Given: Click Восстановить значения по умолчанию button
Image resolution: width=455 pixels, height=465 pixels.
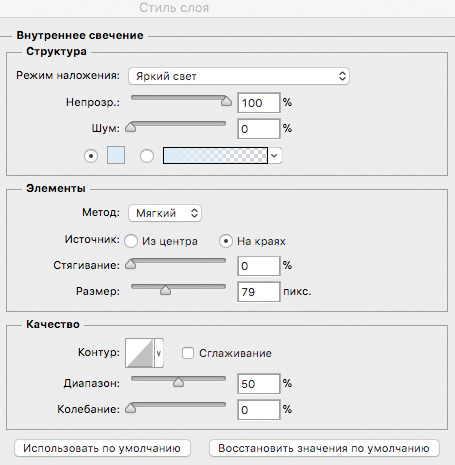Looking at the screenshot, I should coord(324,448).
